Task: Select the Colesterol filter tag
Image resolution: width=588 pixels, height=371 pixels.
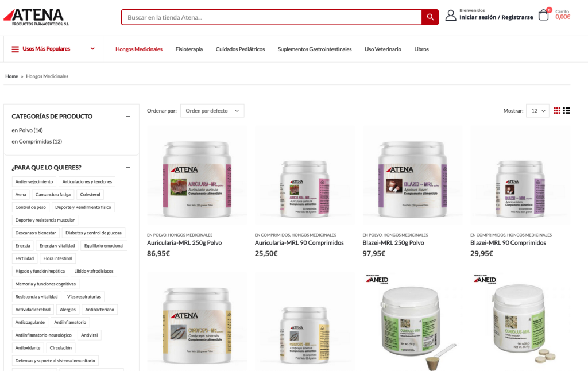Action: coord(90,194)
